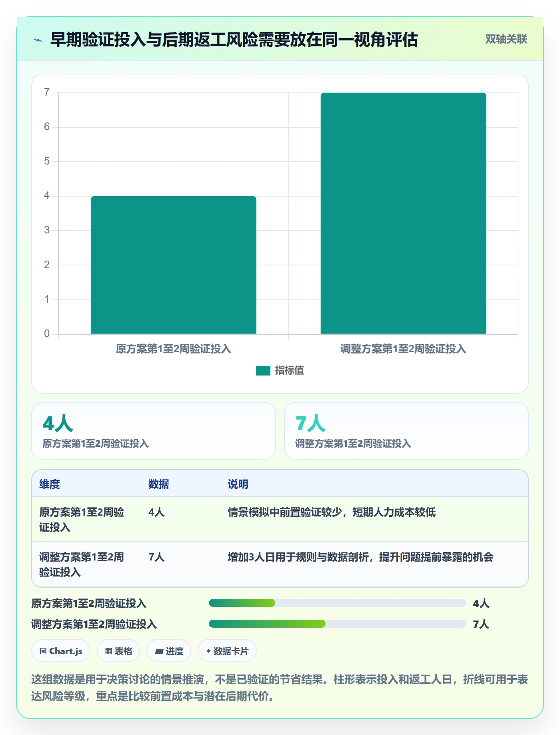Click the footer note starting 这组数据是用于决策讨论
Image resolution: width=560 pixels, height=735 pixels.
click(x=280, y=688)
